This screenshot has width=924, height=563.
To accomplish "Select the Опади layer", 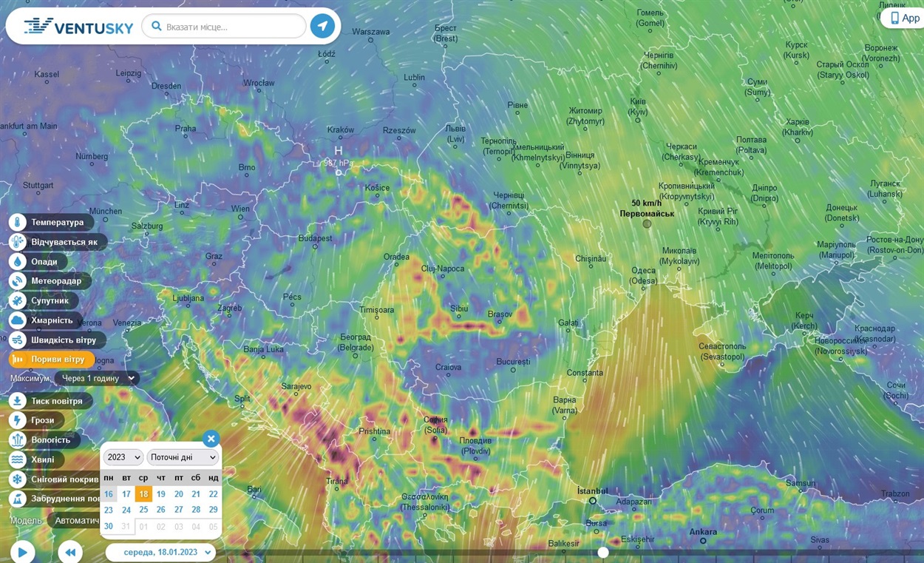I will pos(38,261).
